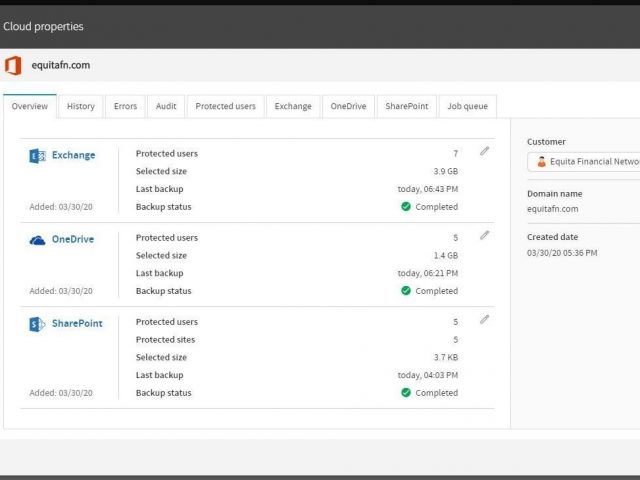Click the customer person icon
This screenshot has height=480, width=640.
pos(542,162)
